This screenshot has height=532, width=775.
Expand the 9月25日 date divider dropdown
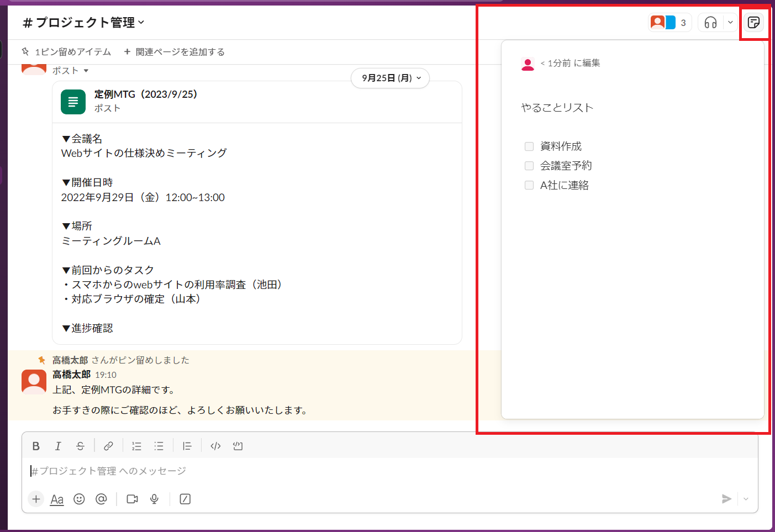pos(390,78)
